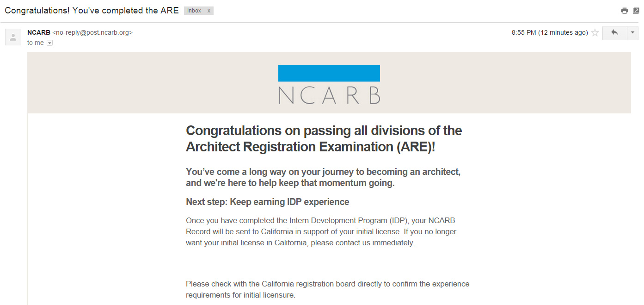The height and width of the screenshot is (305, 644).
Task: Click the "Please check with the California registration board" text
Action: point(328,289)
